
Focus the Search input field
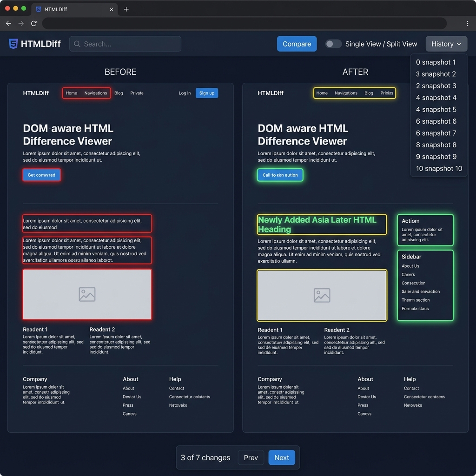(126, 44)
